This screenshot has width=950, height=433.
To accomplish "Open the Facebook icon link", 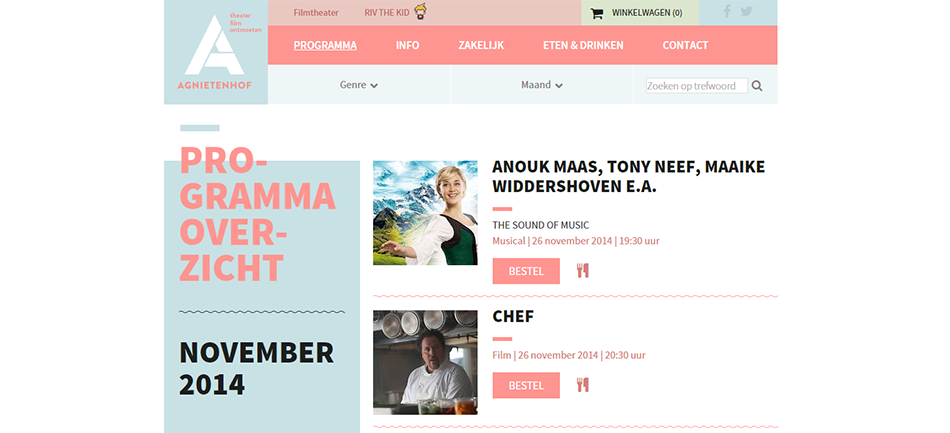I will click(727, 11).
